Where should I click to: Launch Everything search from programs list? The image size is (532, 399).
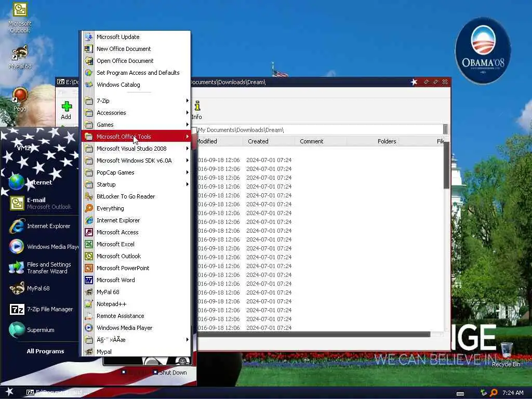[x=136, y=208]
